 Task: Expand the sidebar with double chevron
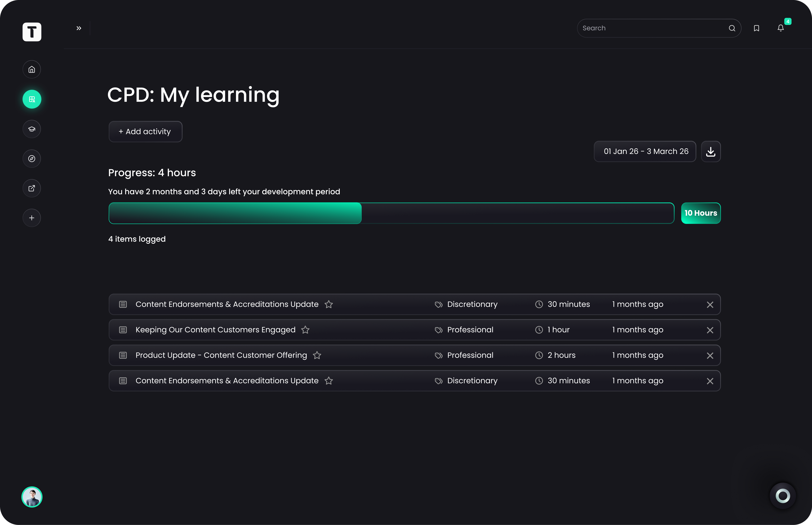tap(79, 28)
